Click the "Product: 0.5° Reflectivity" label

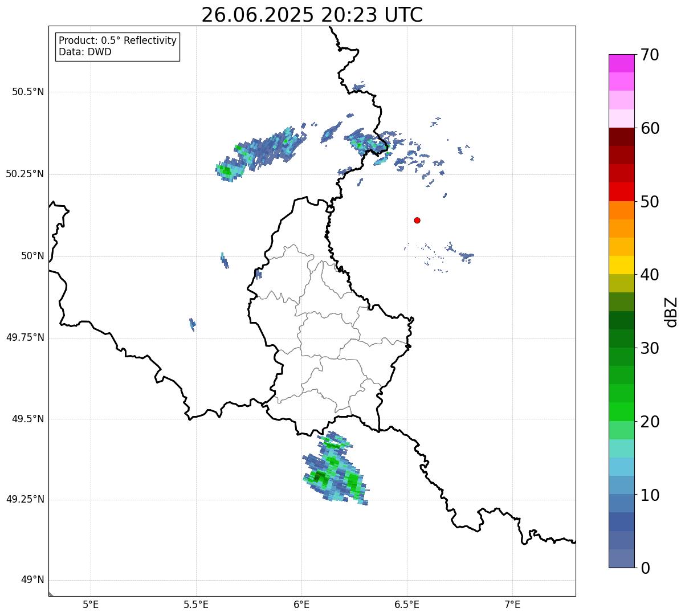point(117,41)
